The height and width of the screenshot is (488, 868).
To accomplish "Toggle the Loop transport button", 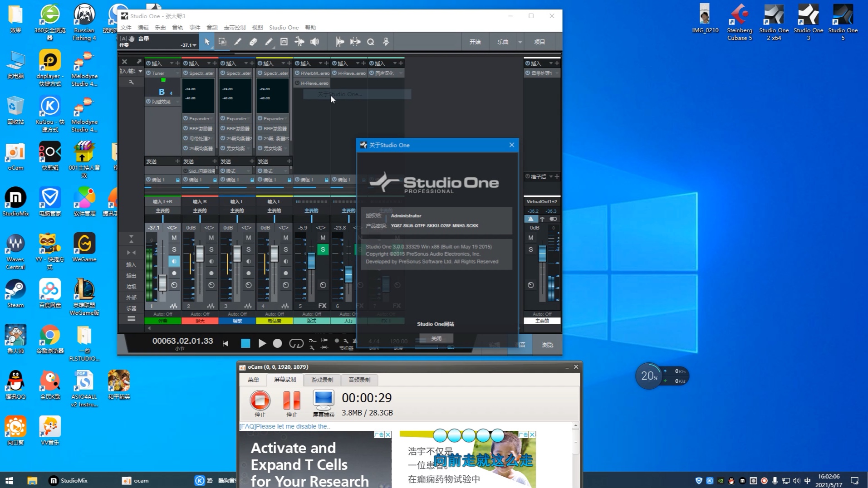I will click(x=296, y=343).
